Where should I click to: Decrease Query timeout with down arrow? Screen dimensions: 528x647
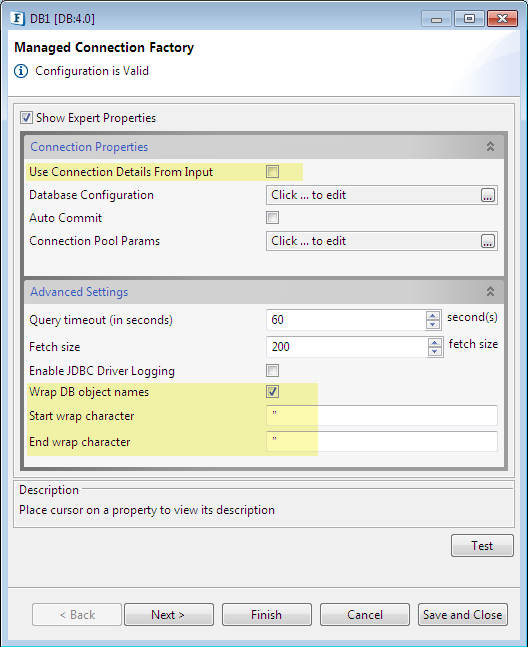pos(432,325)
